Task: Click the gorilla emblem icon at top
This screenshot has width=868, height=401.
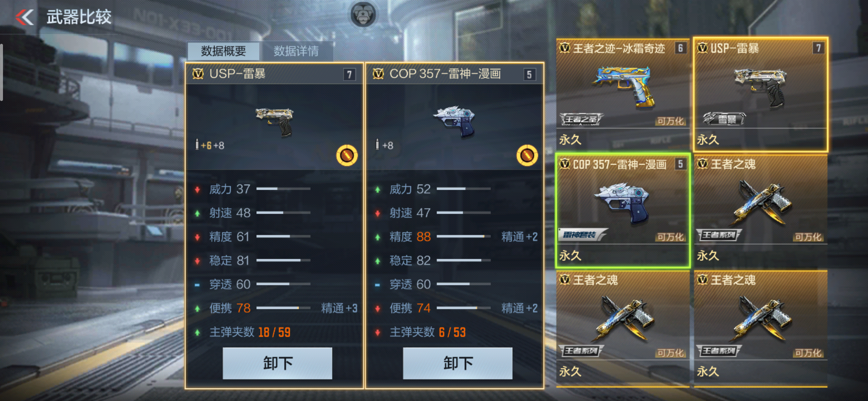Action: tap(363, 15)
